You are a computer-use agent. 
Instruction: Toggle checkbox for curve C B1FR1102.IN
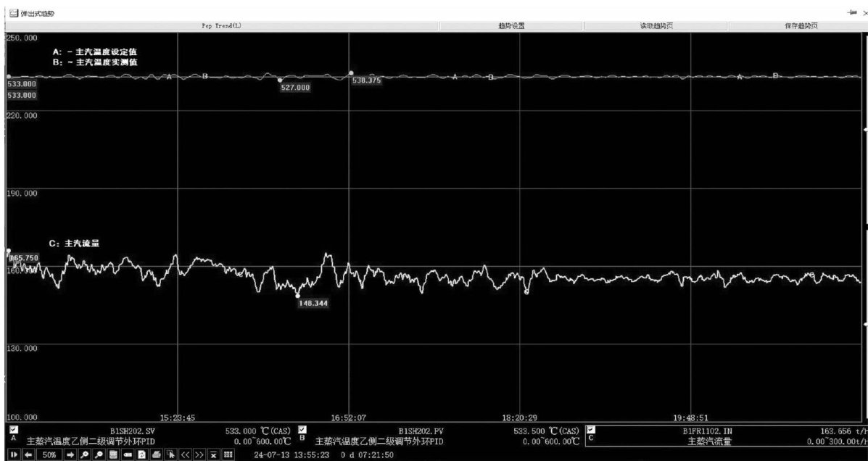click(591, 429)
